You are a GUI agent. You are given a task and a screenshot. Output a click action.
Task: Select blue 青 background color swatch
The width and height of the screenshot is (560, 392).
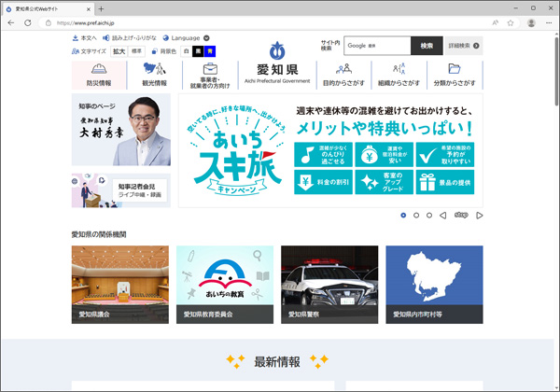point(210,51)
